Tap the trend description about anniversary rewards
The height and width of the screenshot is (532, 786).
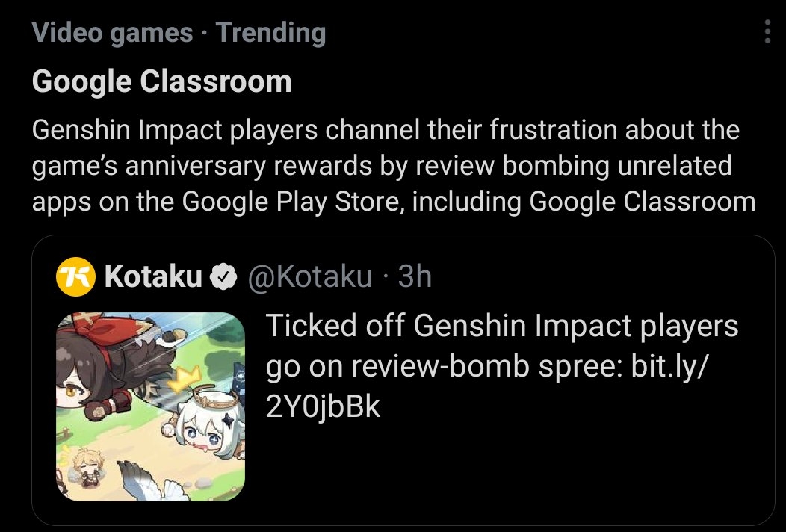(x=394, y=166)
